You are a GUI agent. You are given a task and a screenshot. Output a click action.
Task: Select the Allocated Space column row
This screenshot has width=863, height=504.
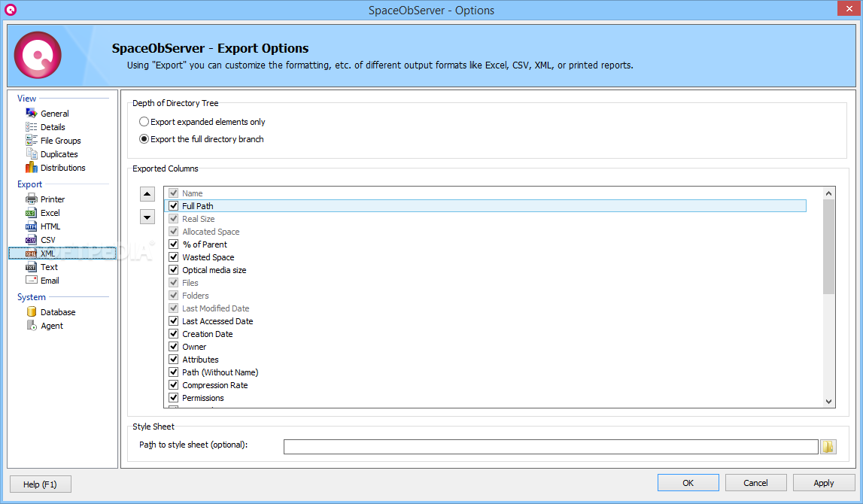[x=485, y=232]
